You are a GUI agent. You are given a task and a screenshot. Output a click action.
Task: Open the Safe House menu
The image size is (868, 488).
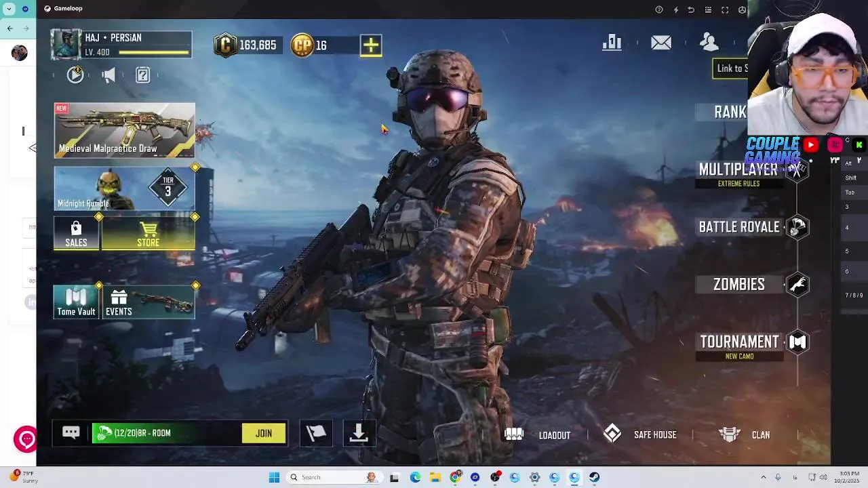click(x=655, y=435)
